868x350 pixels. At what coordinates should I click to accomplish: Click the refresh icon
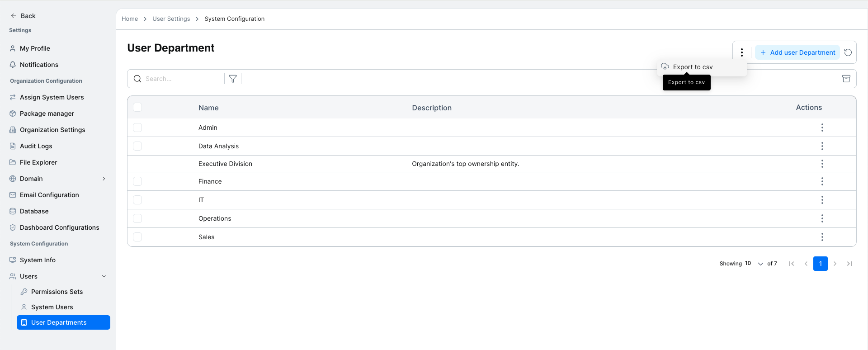point(848,52)
